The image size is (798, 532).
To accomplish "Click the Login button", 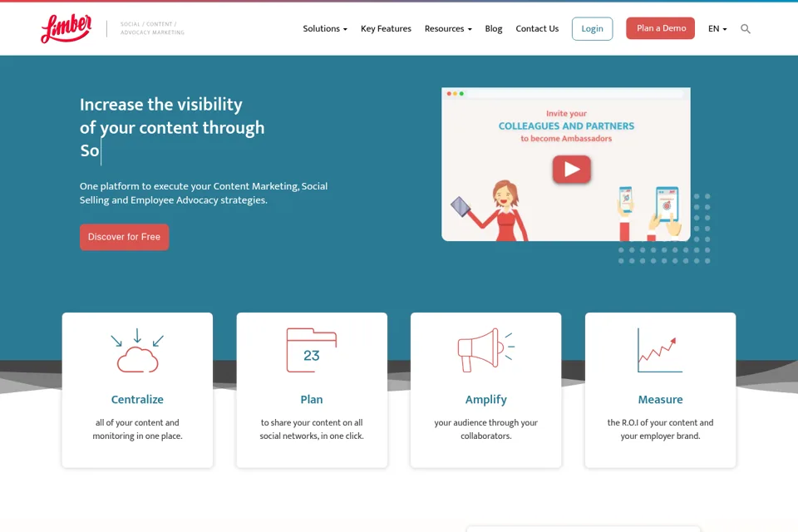I will (592, 28).
